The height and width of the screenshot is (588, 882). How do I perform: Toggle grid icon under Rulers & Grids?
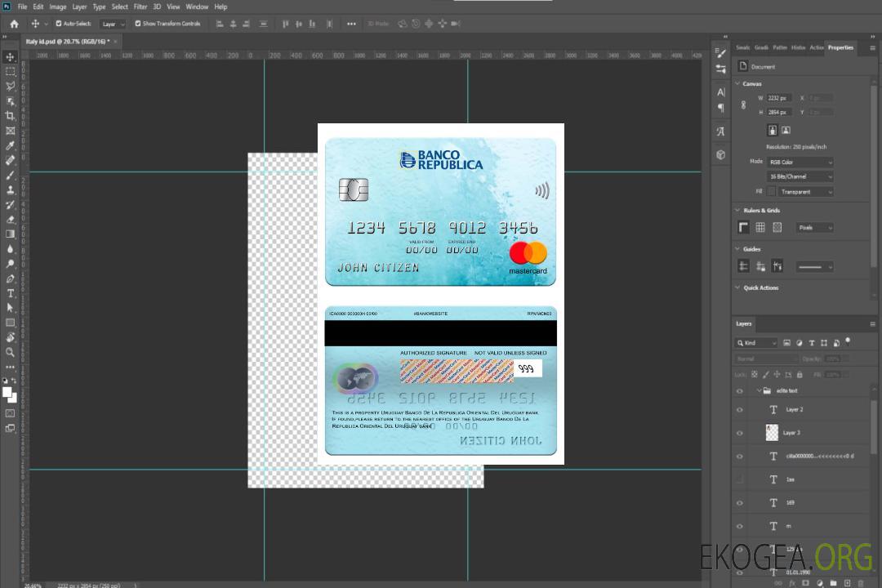[x=760, y=227]
